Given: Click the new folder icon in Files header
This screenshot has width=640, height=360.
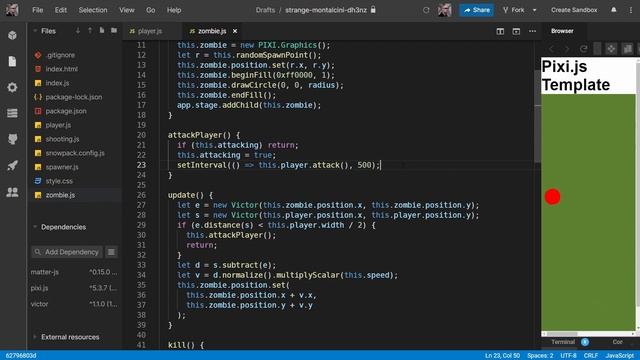Looking at the screenshot, I should coord(114,31).
